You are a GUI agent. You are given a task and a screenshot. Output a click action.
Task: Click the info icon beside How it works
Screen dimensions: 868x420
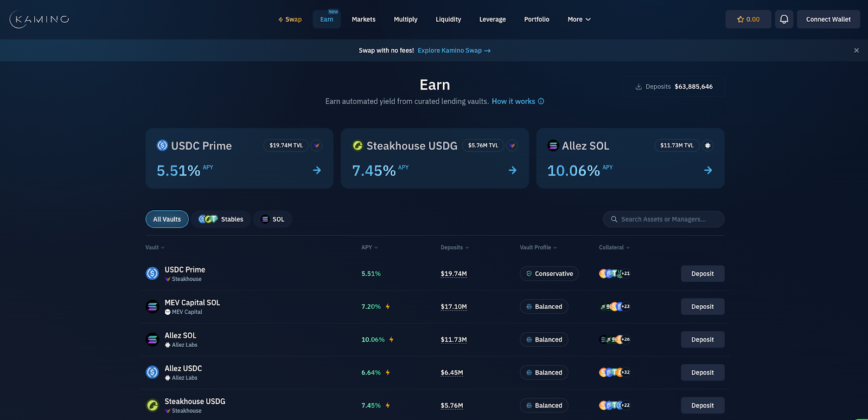541,101
